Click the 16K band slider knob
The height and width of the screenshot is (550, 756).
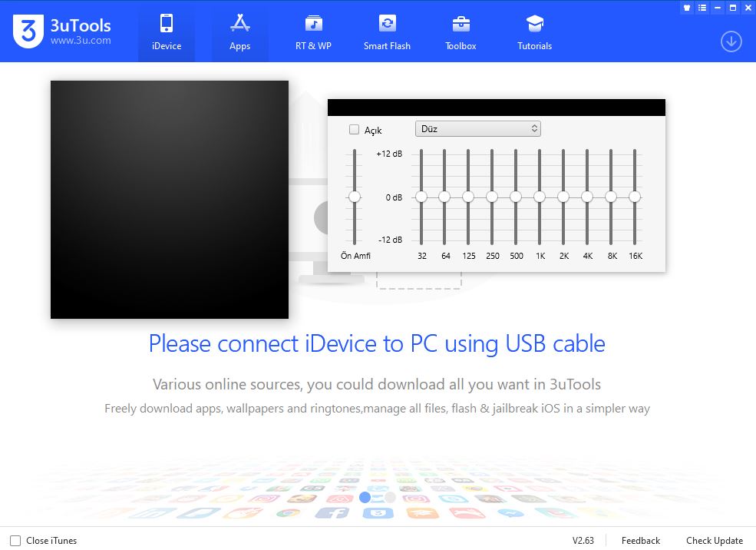[x=635, y=197]
